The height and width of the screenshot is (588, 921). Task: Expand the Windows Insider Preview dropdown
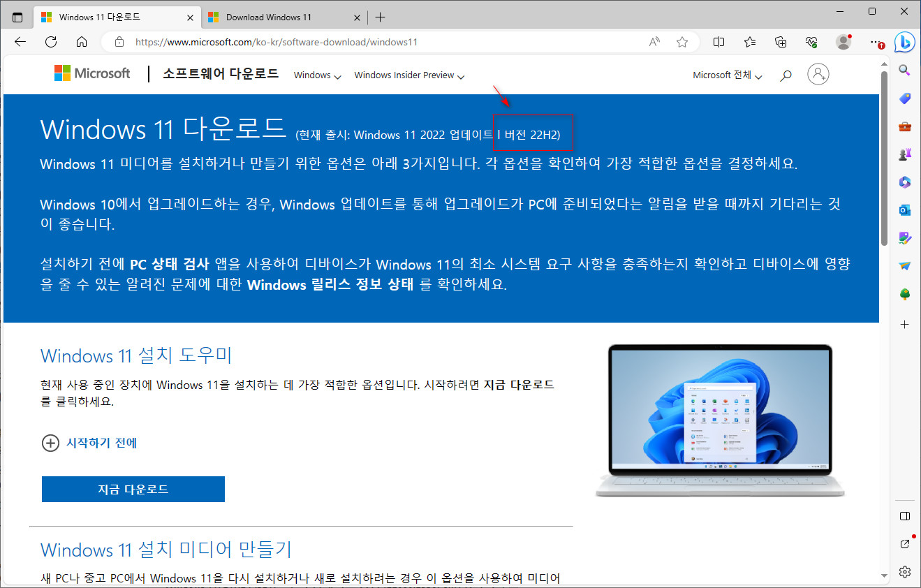coord(409,75)
